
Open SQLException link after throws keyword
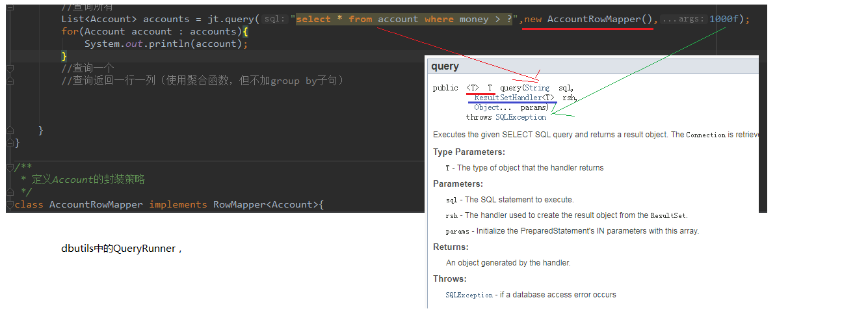[x=521, y=117]
